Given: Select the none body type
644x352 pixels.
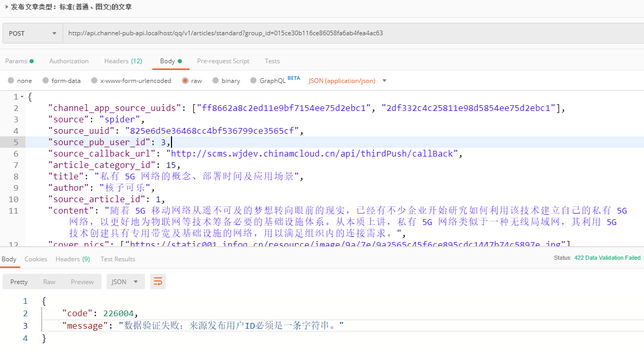Looking at the screenshot, I should [x=20, y=81].
